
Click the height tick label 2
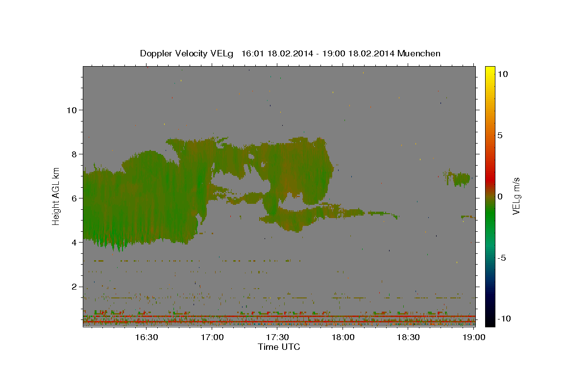tap(73, 286)
